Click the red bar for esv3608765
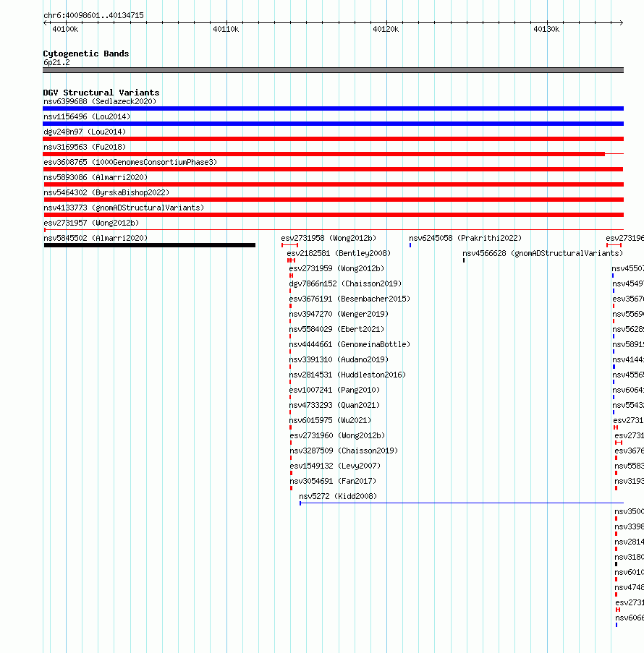644x653 pixels. point(333,169)
